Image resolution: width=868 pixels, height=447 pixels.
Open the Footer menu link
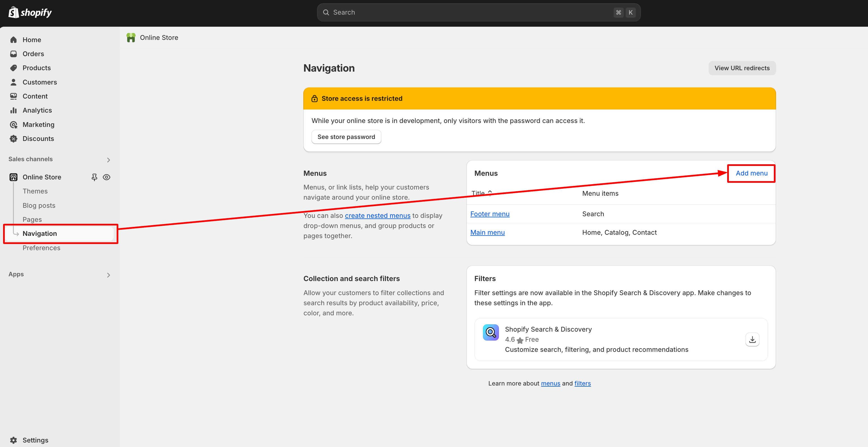tap(490, 214)
